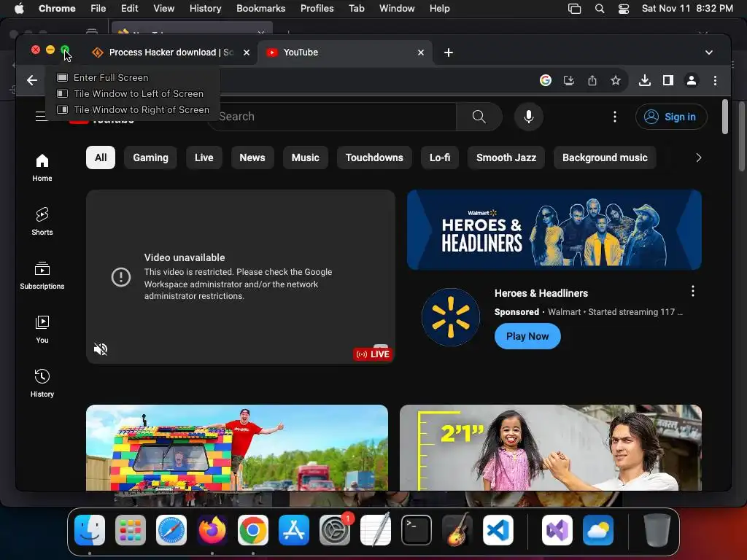Image resolution: width=747 pixels, height=560 pixels.
Task: Open the Tab menu in menu bar
Action: tap(356, 9)
